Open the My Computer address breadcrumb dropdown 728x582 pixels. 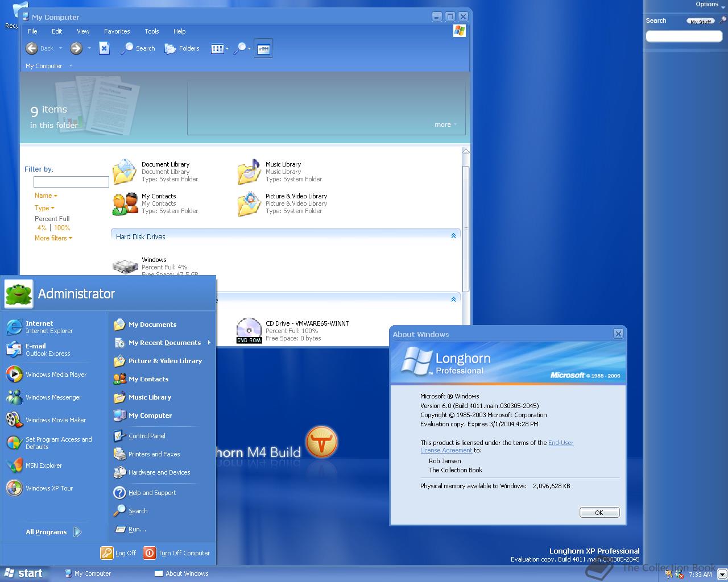click(x=71, y=66)
